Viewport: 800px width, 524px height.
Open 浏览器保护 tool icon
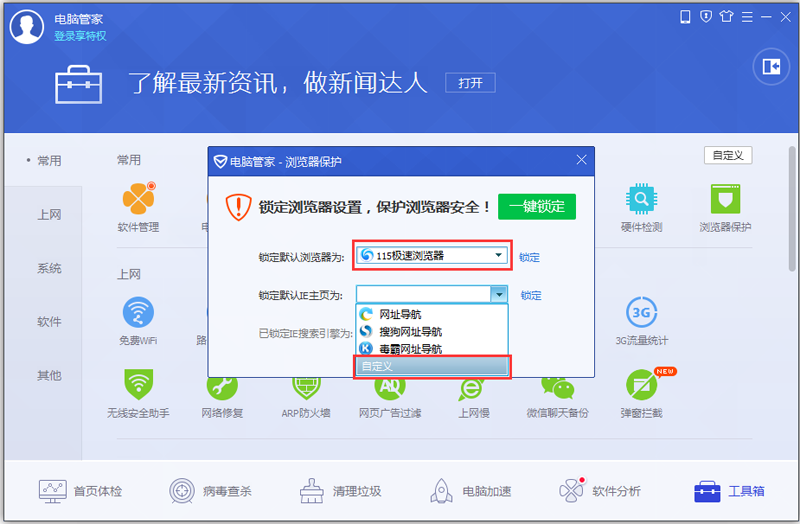point(725,199)
